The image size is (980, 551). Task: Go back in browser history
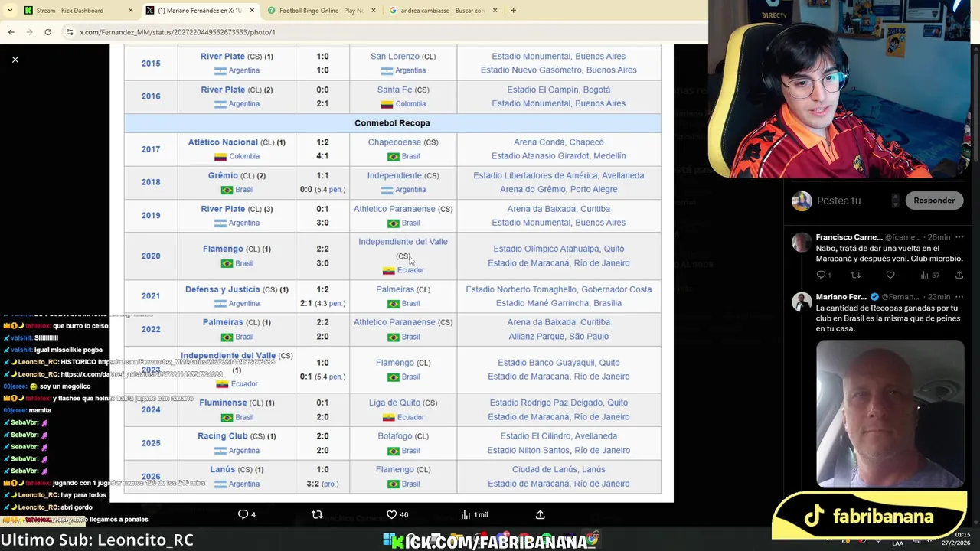point(11,32)
